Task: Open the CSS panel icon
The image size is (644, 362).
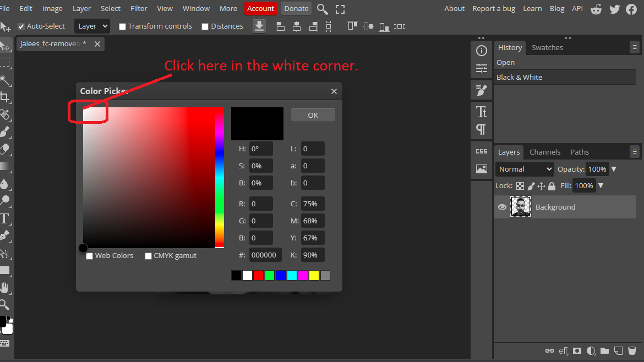Action: [x=482, y=151]
